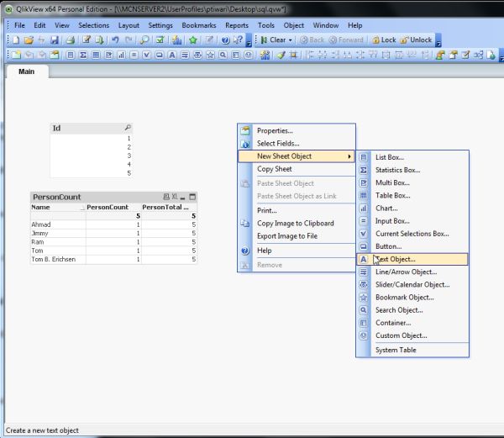This screenshot has height=438, width=504.
Task: Open the File menu
Action: tap(19, 25)
